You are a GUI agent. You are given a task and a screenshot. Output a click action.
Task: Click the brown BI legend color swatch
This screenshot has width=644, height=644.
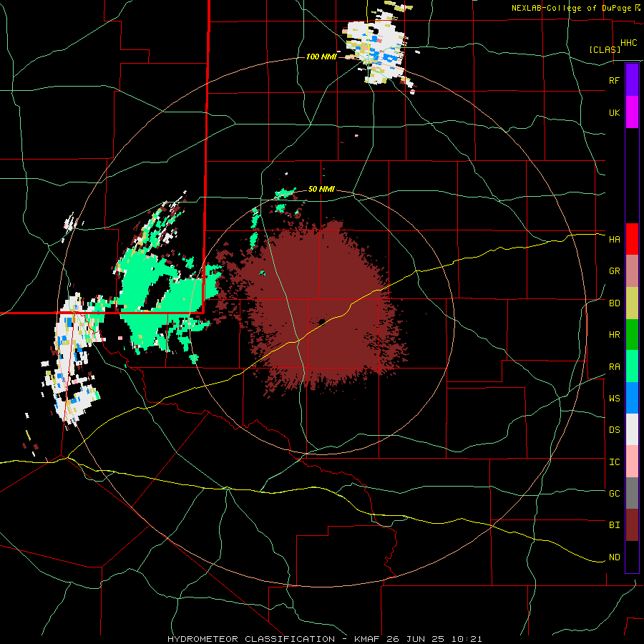(632, 525)
